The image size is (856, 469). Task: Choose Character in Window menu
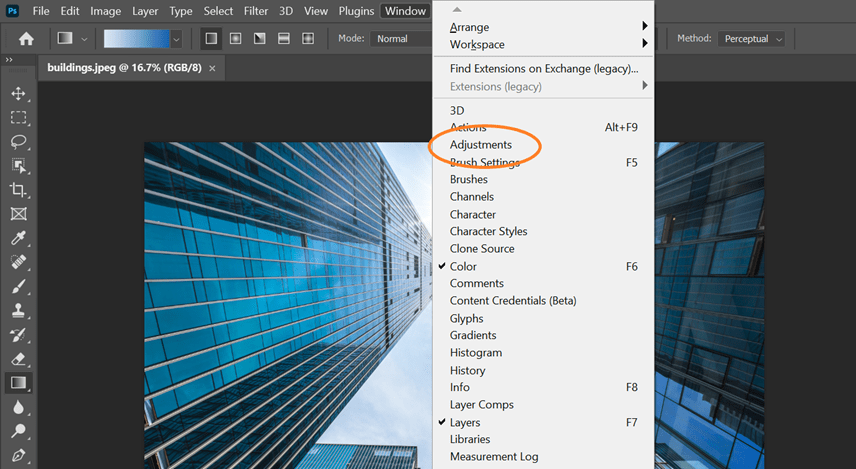[x=544, y=215]
